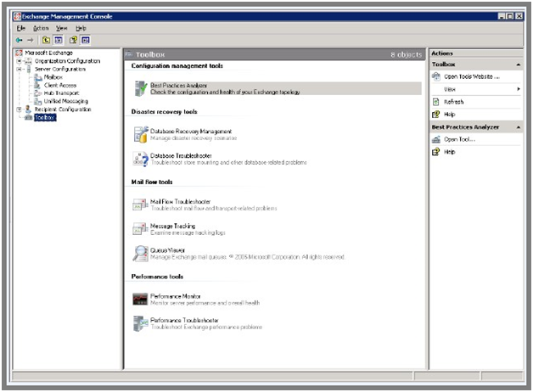The image size is (533, 392).
Task: Click the Unified Messaging tree label
Action: click(x=65, y=101)
